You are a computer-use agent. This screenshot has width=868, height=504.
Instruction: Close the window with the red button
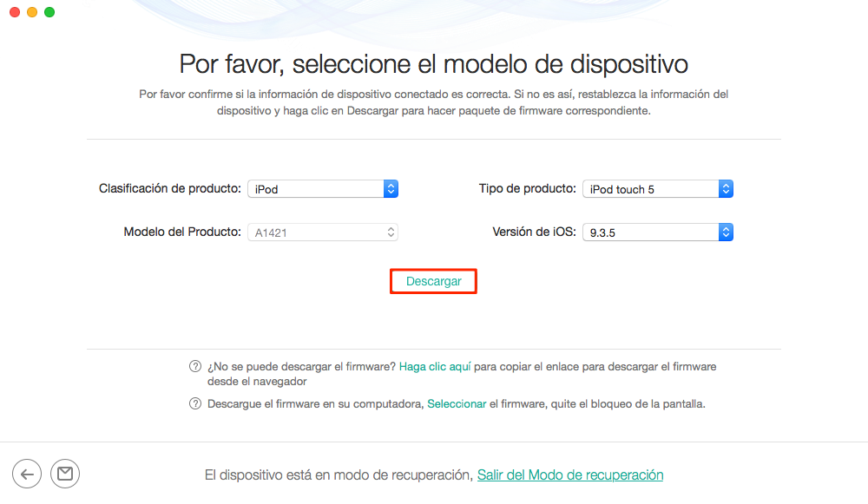pyautogui.click(x=15, y=12)
